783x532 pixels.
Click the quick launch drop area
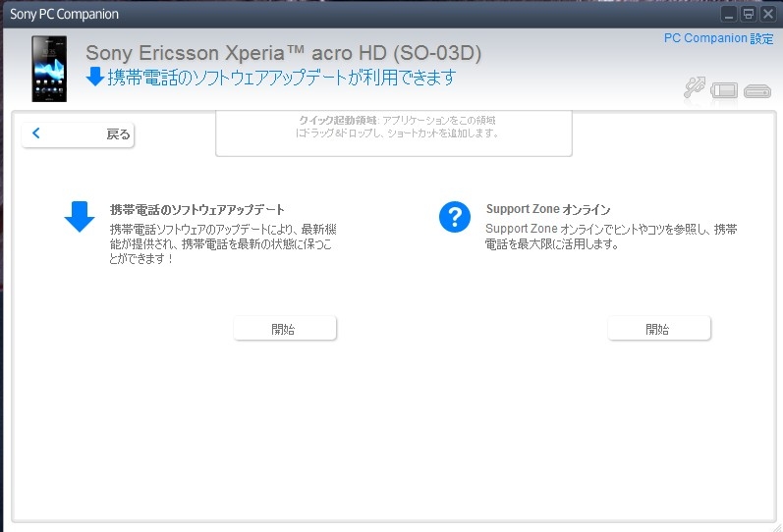click(x=394, y=133)
